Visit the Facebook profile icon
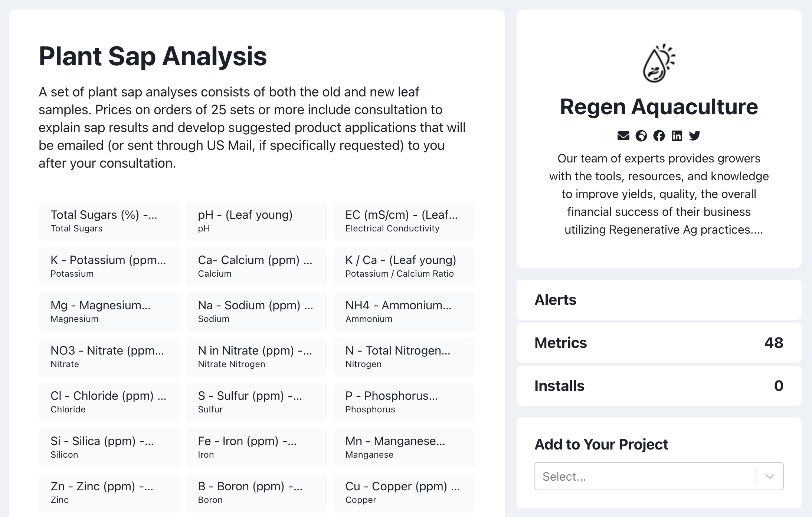This screenshot has width=812, height=517. (659, 136)
